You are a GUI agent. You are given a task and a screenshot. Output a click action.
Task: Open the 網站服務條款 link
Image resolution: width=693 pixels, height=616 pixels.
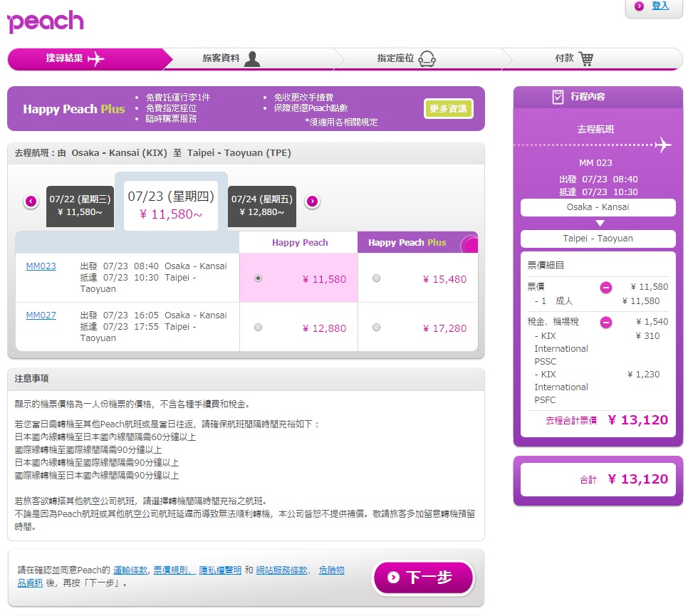(x=281, y=570)
